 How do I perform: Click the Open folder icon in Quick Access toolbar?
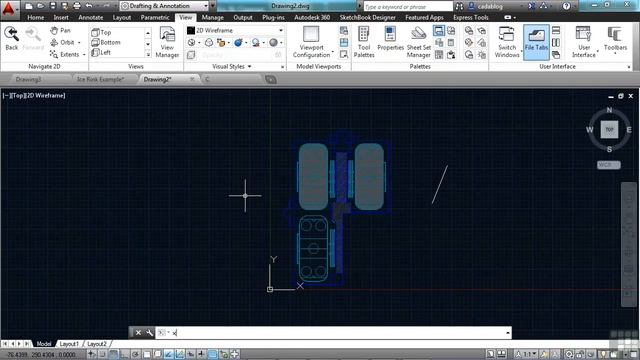40,6
